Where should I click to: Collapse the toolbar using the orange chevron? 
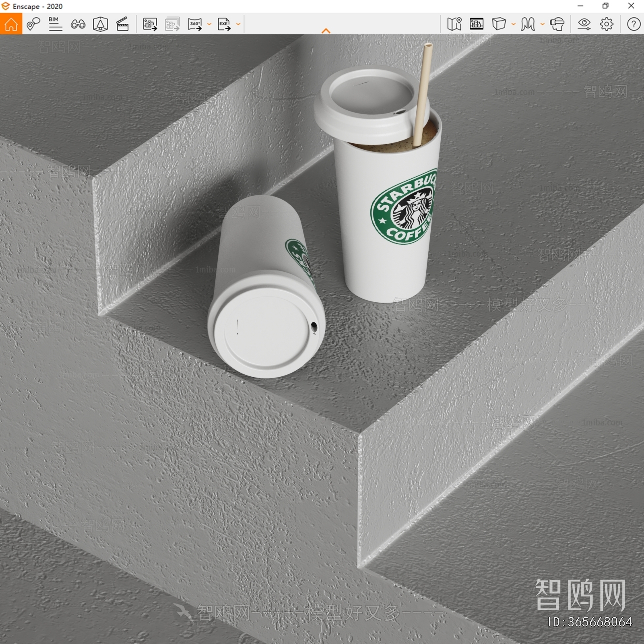point(326,31)
